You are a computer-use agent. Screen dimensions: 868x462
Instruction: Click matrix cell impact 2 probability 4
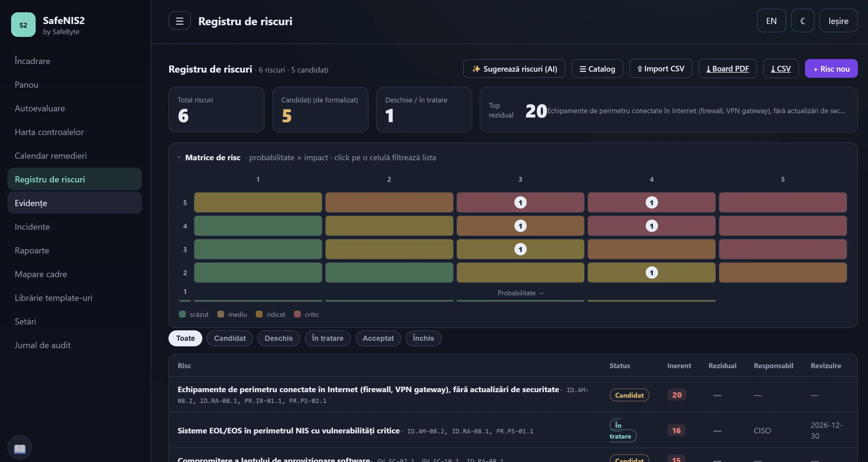[x=651, y=273]
